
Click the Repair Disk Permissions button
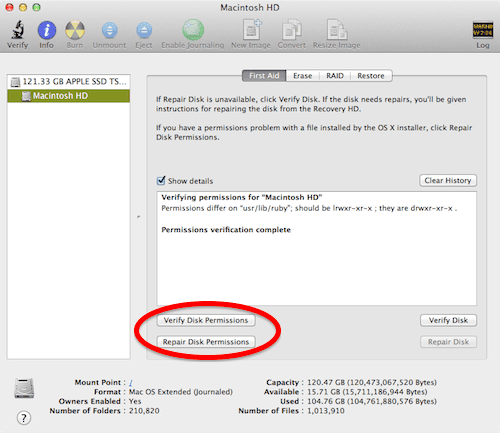click(x=206, y=342)
